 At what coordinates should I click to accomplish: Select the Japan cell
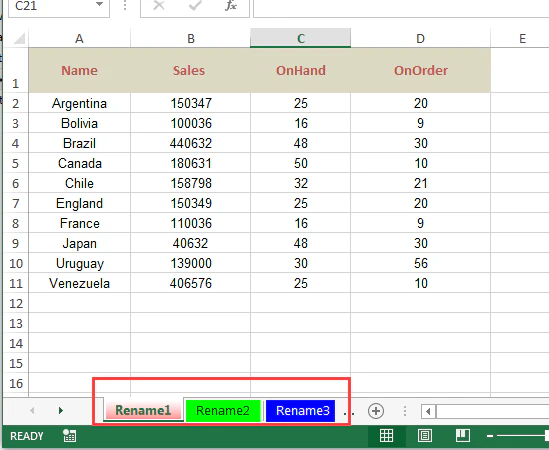pyautogui.click(x=79, y=243)
